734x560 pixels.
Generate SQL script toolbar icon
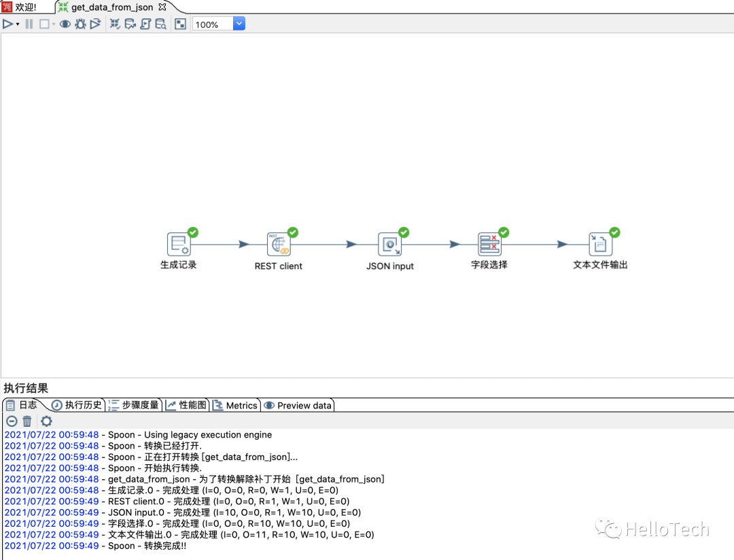145,24
